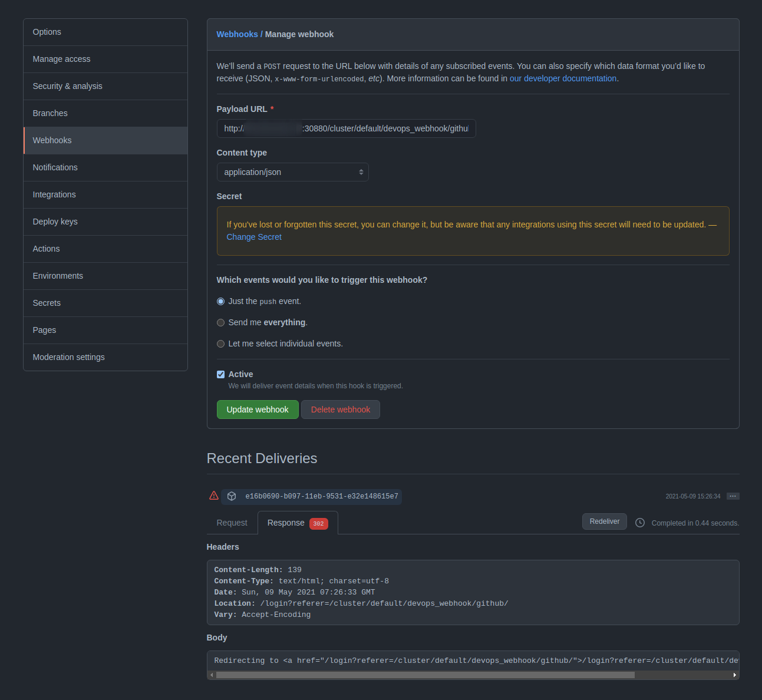This screenshot has width=762, height=700.
Task: Redeliver the failed webhook delivery
Action: (x=604, y=521)
